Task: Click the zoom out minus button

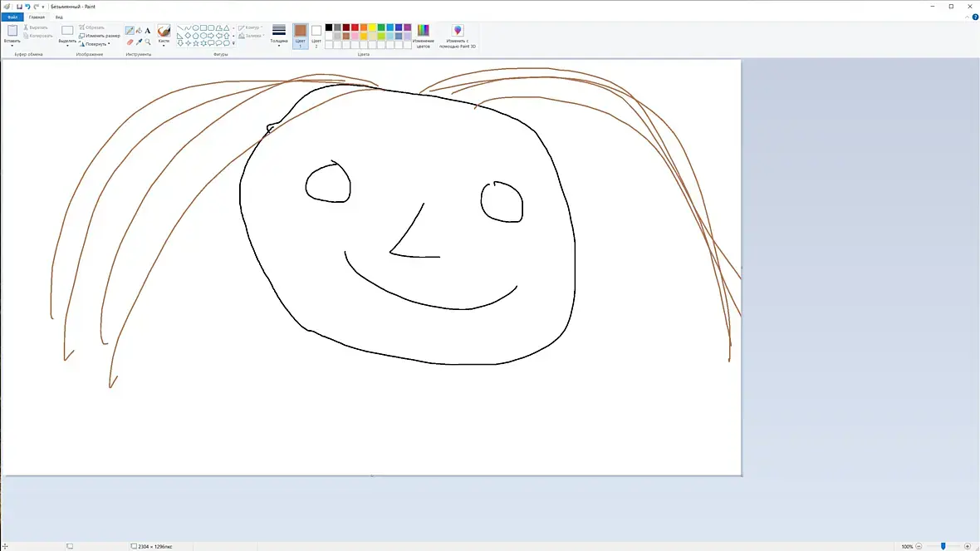Action: 919,547
